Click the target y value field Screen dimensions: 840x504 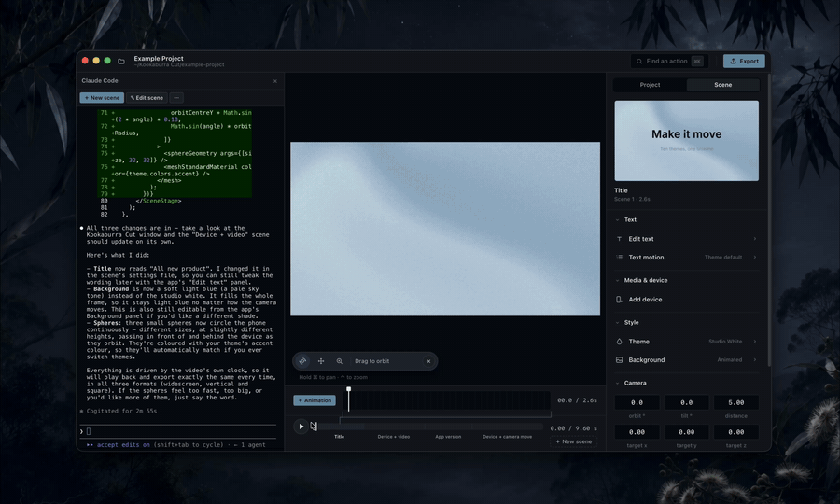(x=686, y=432)
